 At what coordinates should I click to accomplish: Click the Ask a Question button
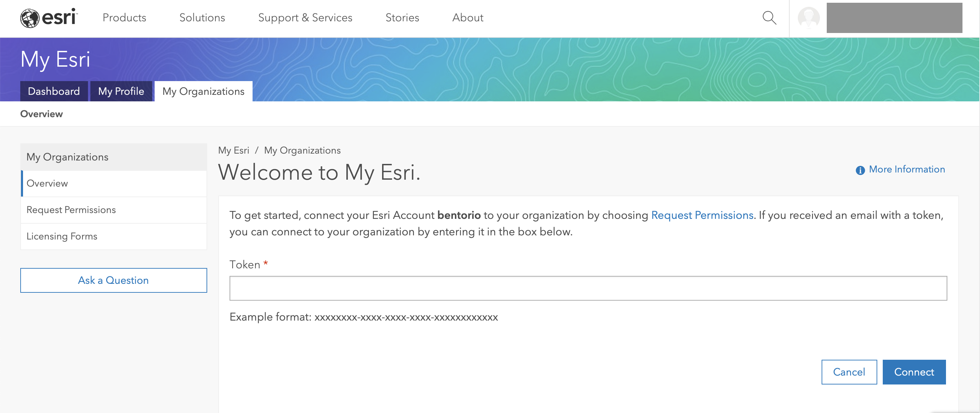pyautogui.click(x=113, y=280)
